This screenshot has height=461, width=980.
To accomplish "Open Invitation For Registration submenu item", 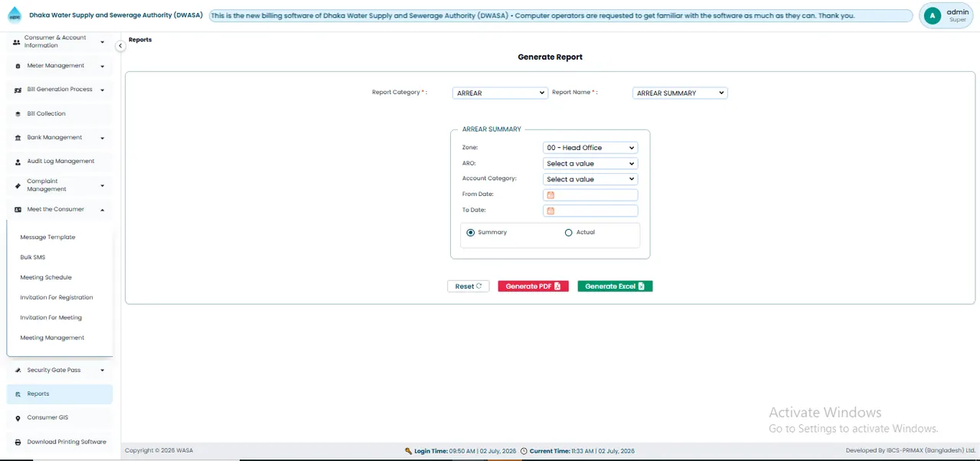I will 57,297.
